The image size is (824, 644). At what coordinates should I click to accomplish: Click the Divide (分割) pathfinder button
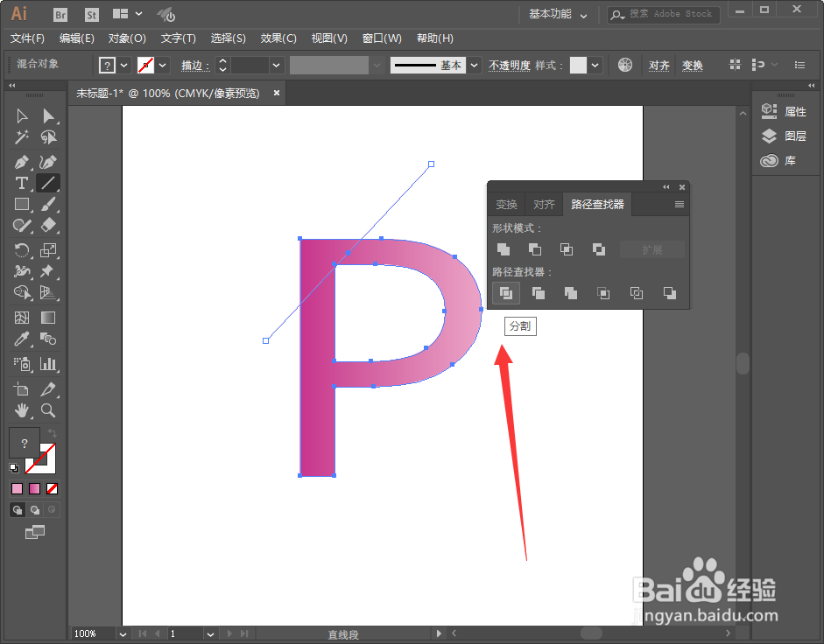pos(506,293)
